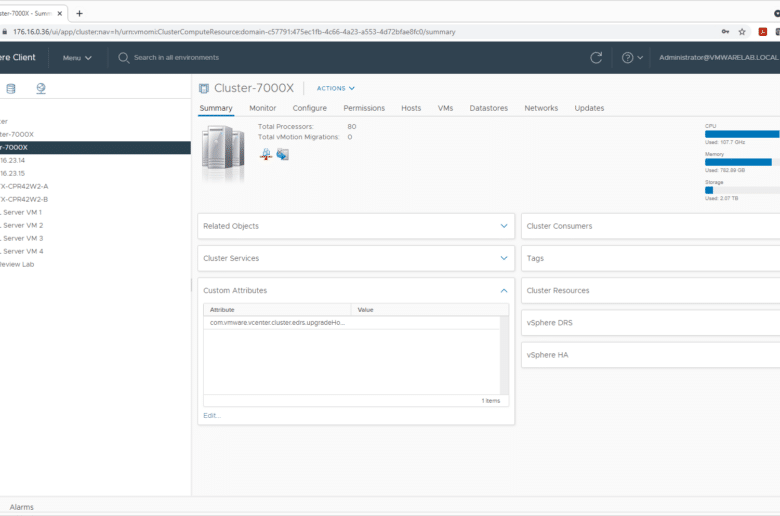Sort by Attribute column header
780x516 pixels.
[x=277, y=310]
